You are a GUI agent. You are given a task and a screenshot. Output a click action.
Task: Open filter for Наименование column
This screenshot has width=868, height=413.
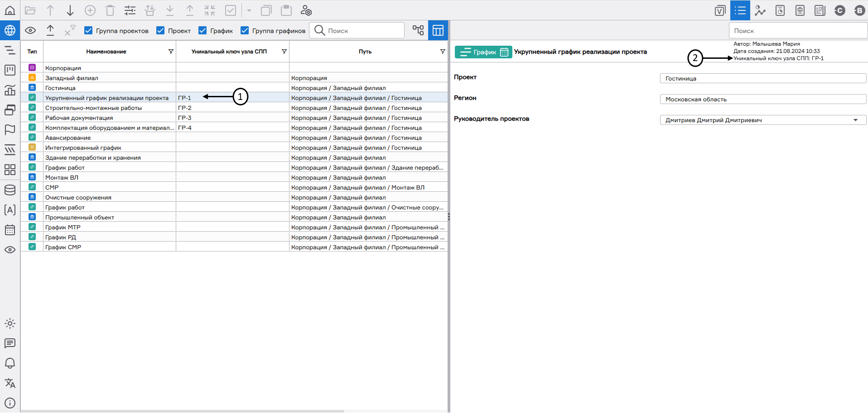(171, 52)
